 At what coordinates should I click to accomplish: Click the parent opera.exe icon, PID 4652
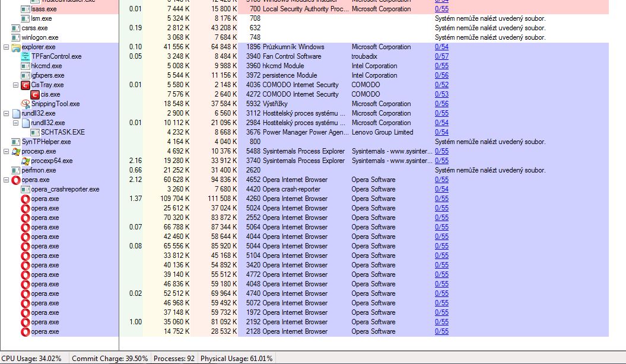15,180
